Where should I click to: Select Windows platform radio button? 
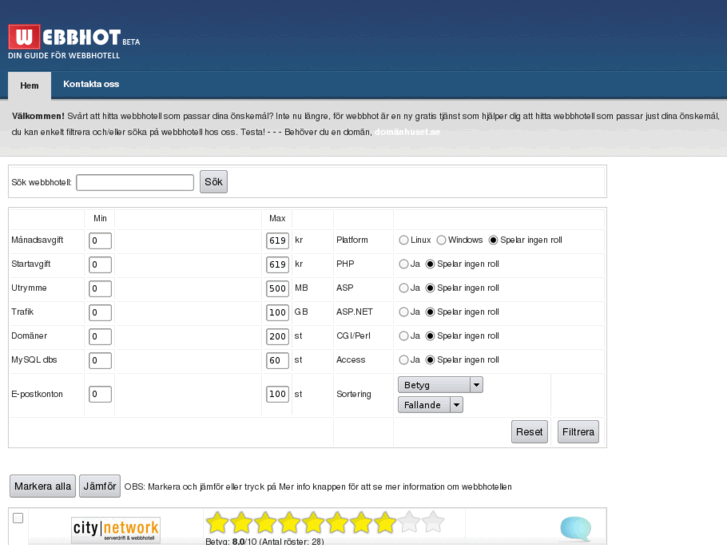coord(441,240)
